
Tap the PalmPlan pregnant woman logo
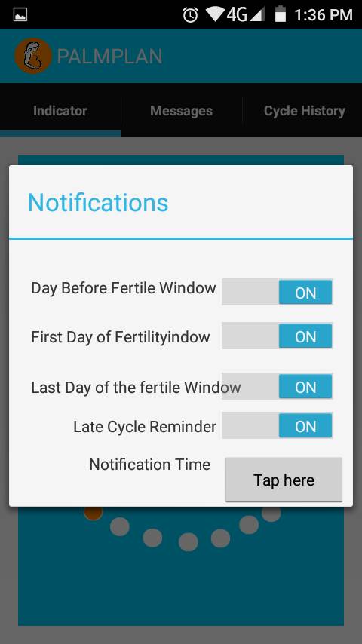33,56
